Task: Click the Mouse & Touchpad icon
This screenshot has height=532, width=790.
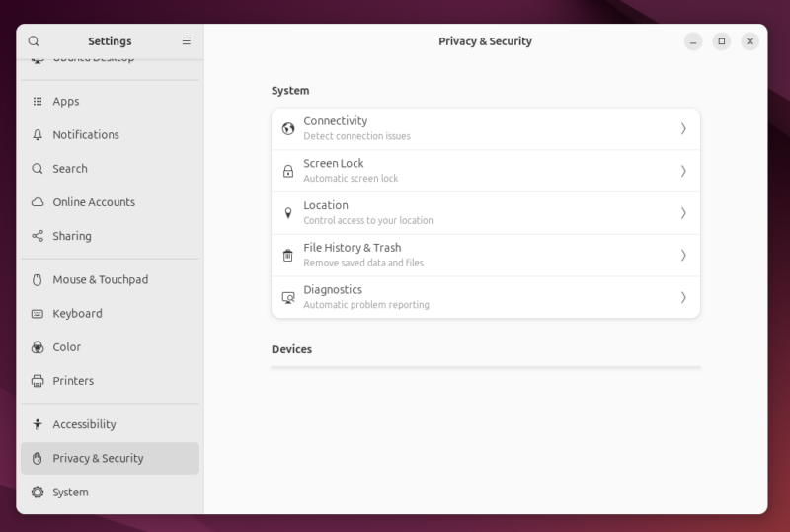Action: pyautogui.click(x=38, y=280)
